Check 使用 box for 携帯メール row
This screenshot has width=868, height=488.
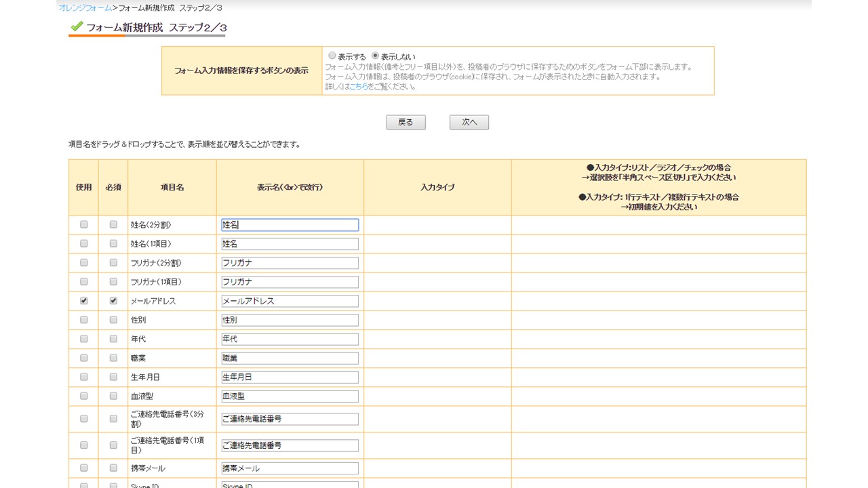pos(84,468)
